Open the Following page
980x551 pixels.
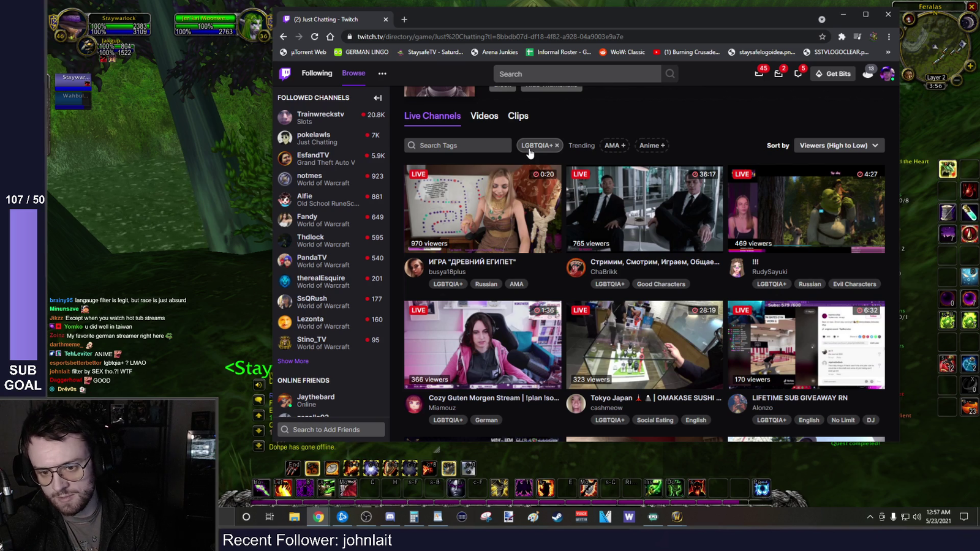tap(317, 73)
